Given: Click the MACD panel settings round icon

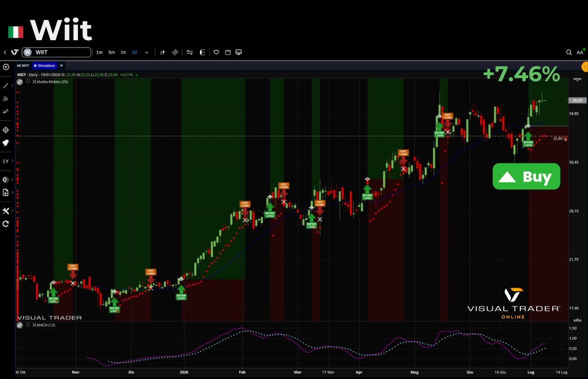Looking at the screenshot, I should pos(20,325).
